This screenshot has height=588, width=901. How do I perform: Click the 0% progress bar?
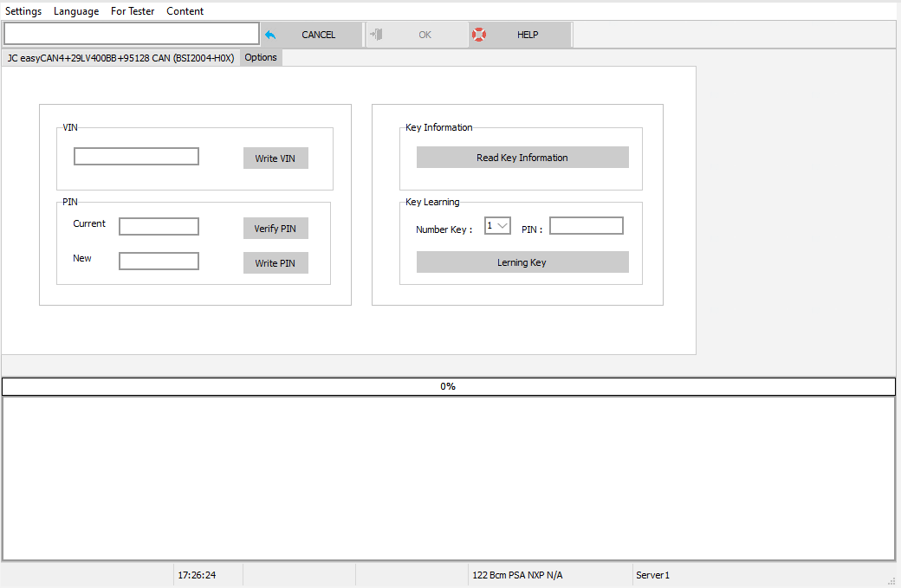(449, 386)
